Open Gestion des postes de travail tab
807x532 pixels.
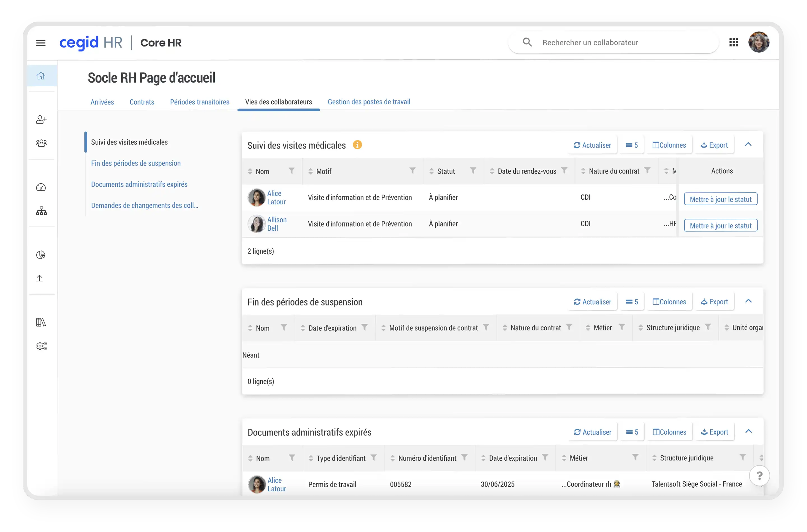369,102
